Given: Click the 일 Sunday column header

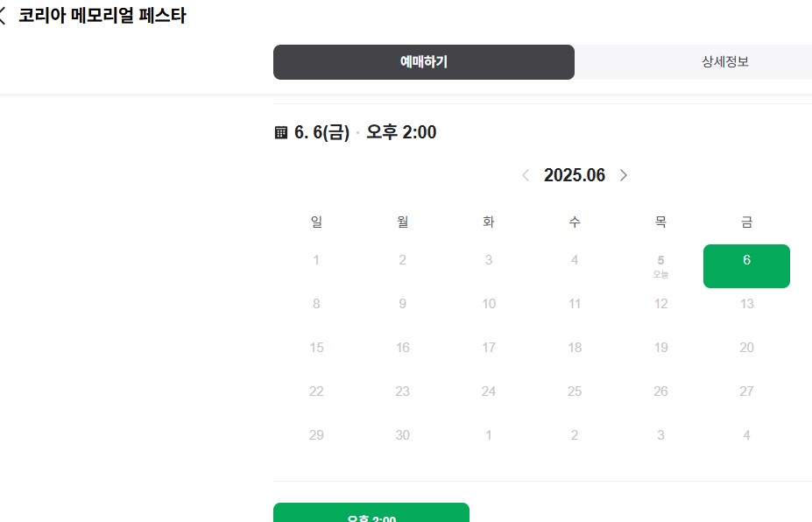Looking at the screenshot, I should click(x=316, y=222).
